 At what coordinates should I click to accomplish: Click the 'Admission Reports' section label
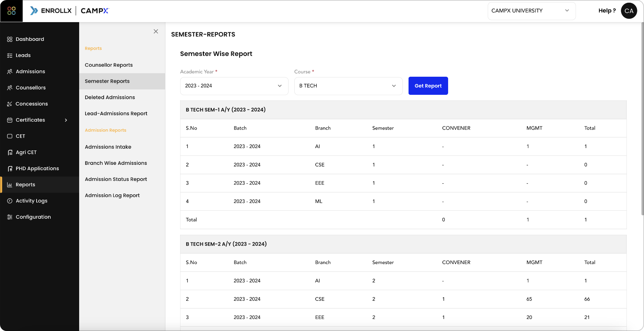pyautogui.click(x=105, y=130)
